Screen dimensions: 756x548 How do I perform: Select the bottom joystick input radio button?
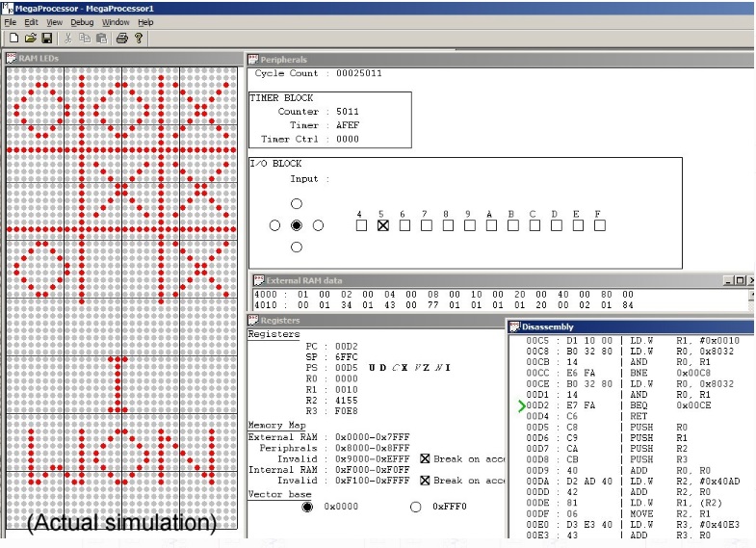297,248
